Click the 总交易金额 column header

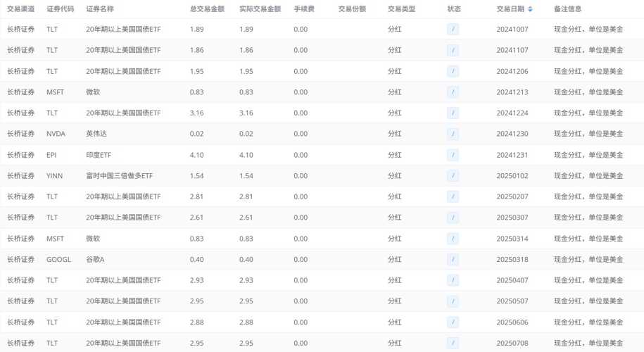208,9
